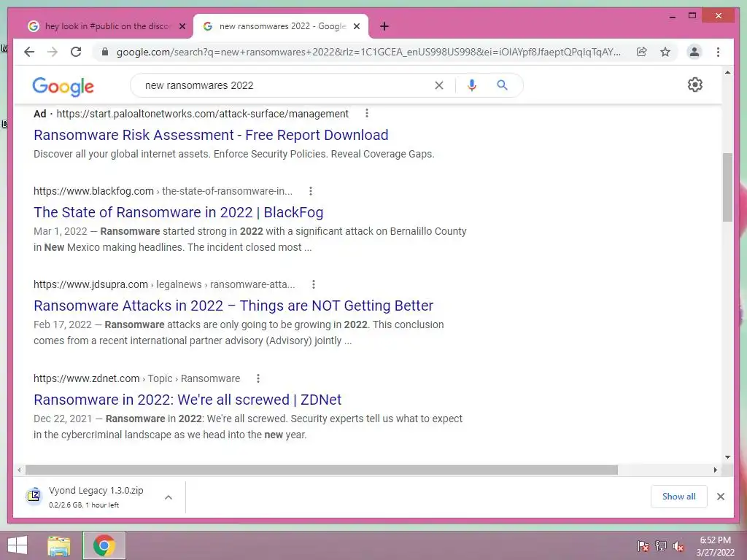Open the Chrome profile avatar
747x560 pixels.
pyautogui.click(x=694, y=52)
